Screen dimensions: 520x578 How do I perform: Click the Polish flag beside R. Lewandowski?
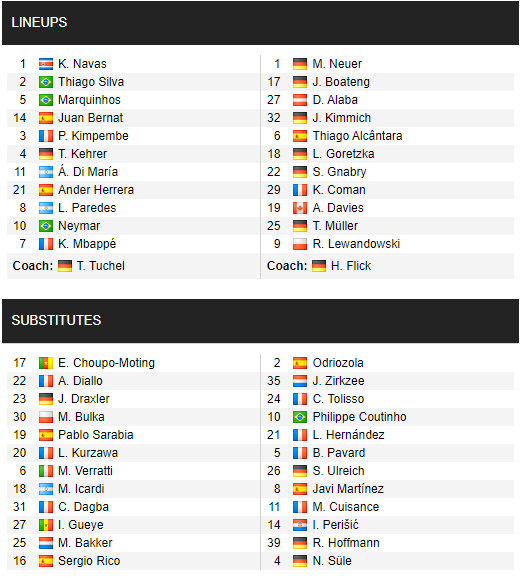click(300, 244)
